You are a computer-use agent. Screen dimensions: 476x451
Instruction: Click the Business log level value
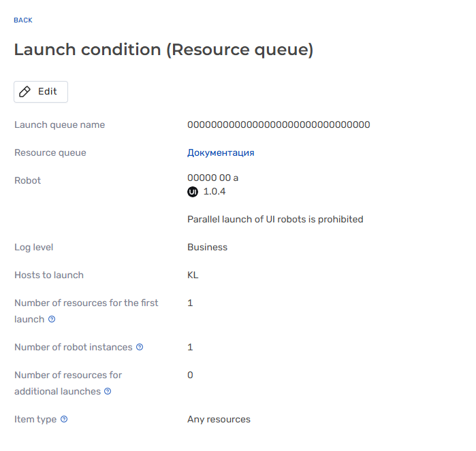[207, 247]
